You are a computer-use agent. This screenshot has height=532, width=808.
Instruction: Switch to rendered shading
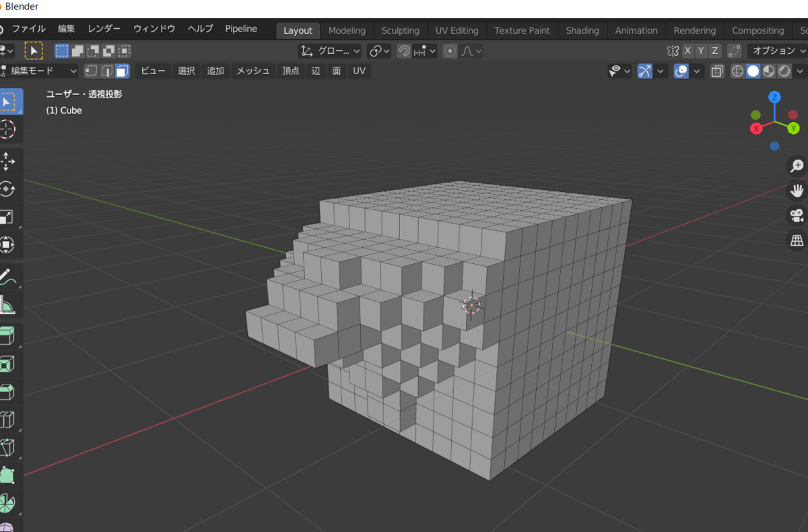[x=784, y=71]
